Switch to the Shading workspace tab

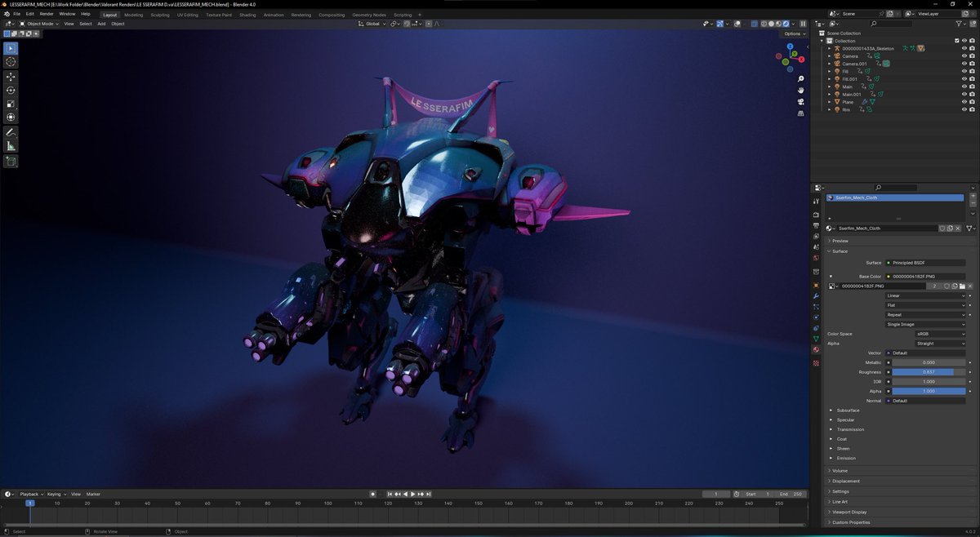click(x=247, y=15)
